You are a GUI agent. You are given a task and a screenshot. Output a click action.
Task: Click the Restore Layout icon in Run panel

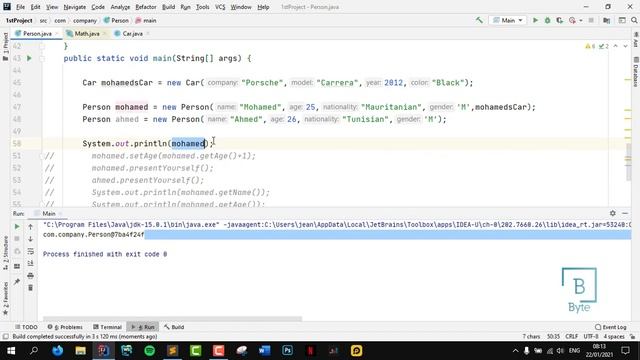[17, 266]
